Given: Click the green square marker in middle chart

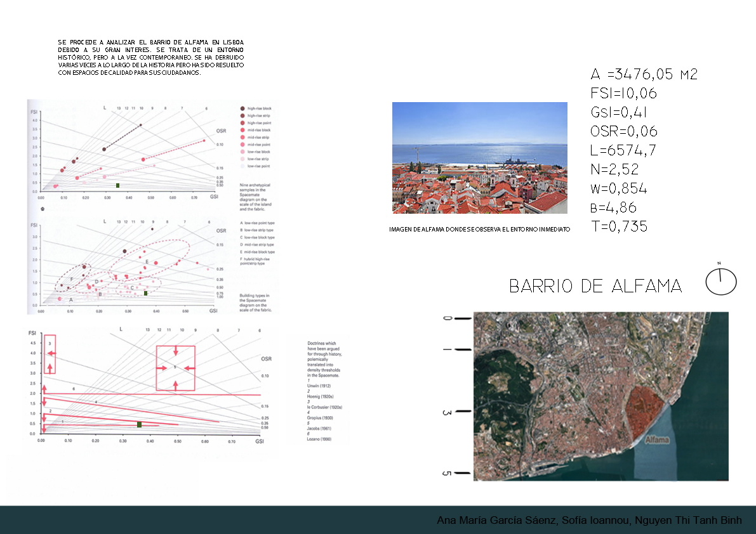Looking at the screenshot, I should [145, 293].
